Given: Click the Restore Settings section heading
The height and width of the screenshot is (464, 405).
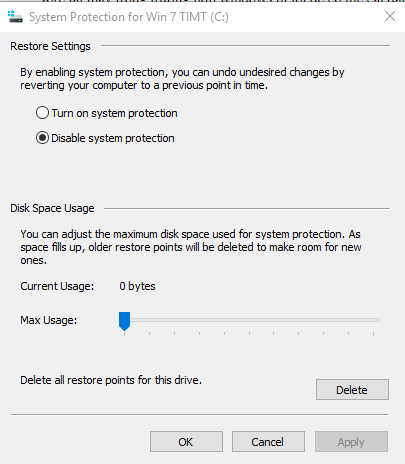Looking at the screenshot, I should [50, 46].
